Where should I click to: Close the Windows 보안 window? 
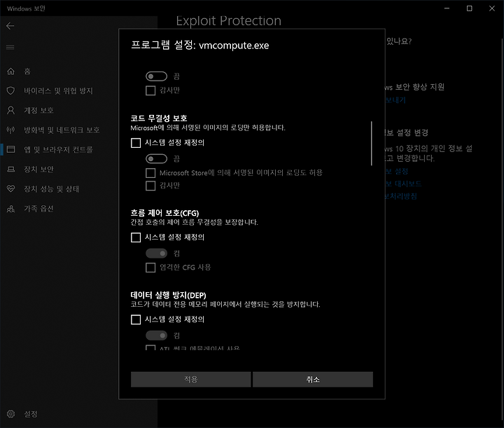click(x=492, y=8)
